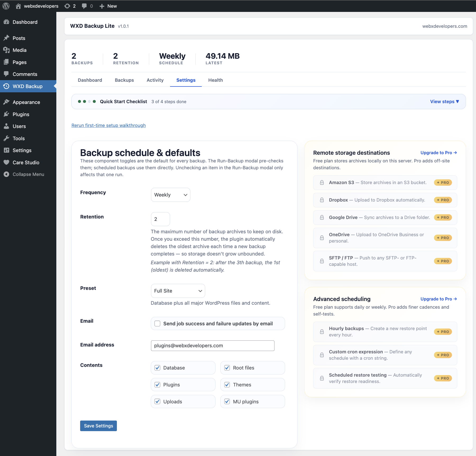Viewport: 476px width, 456px height.
Task: Click the PRO badge on SFTP / FTP row
Action: click(x=443, y=261)
